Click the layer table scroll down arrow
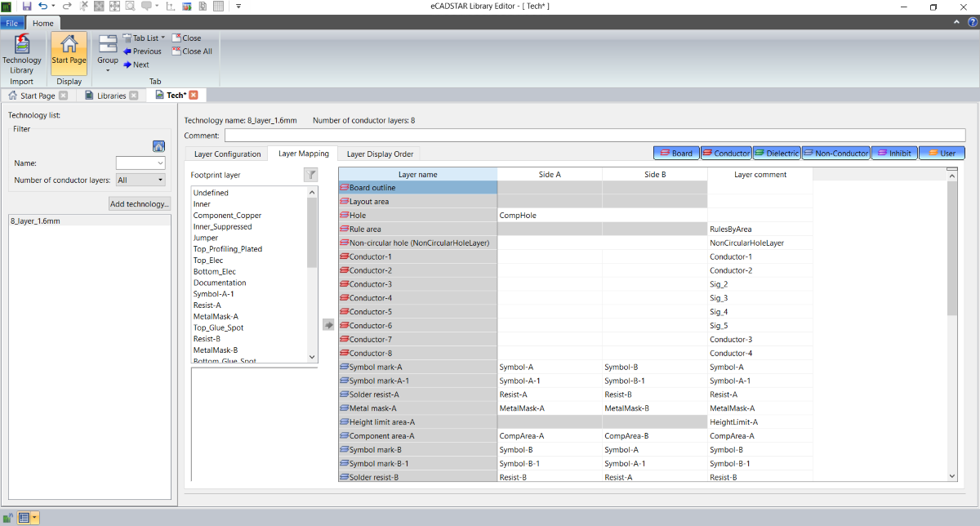This screenshot has height=526, width=980. (x=951, y=475)
